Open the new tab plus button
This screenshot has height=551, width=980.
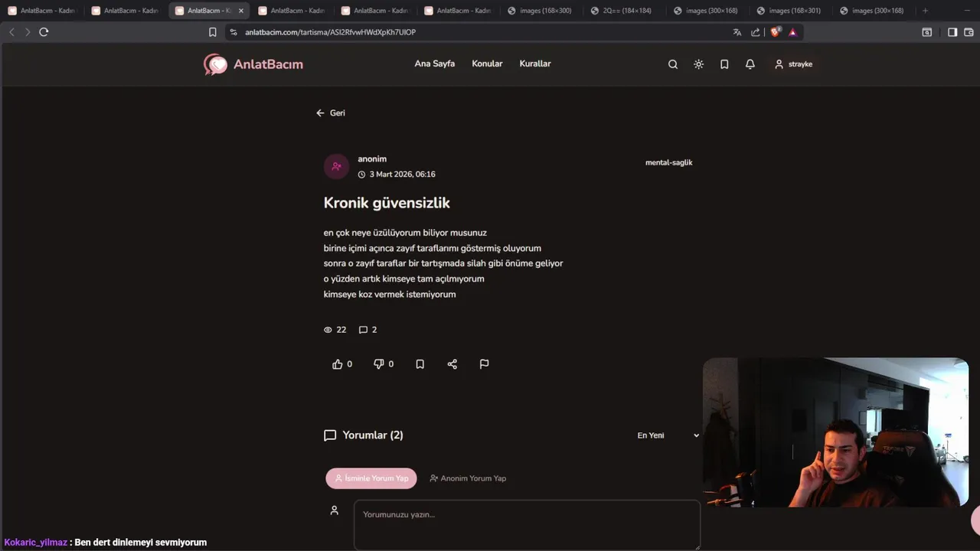coord(925,11)
